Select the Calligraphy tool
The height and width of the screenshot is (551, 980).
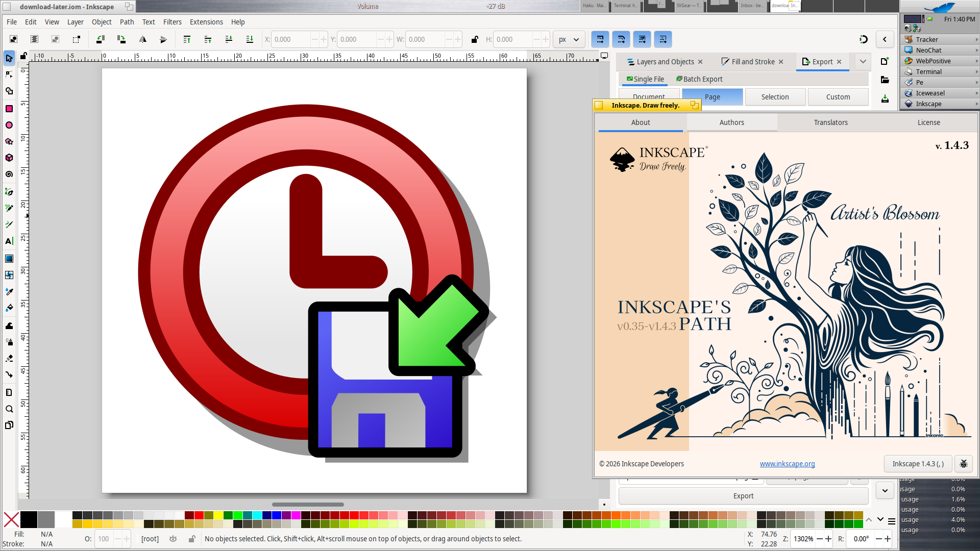coord(9,224)
